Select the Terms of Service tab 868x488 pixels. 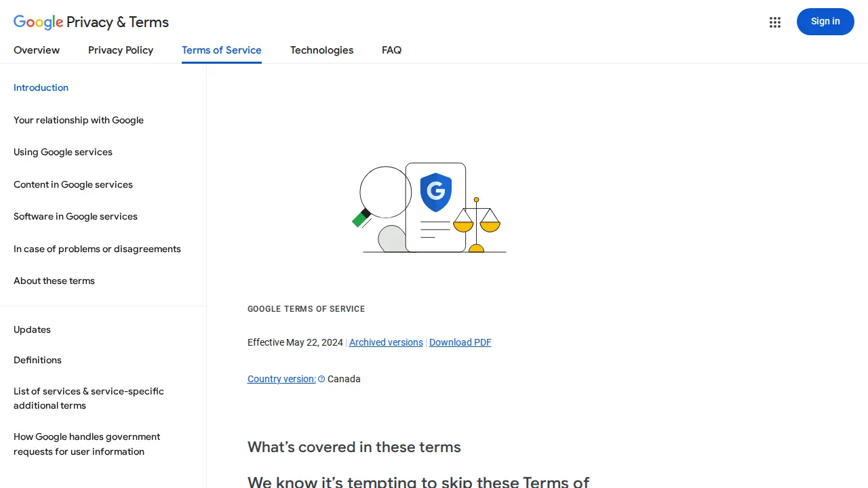coord(222,50)
